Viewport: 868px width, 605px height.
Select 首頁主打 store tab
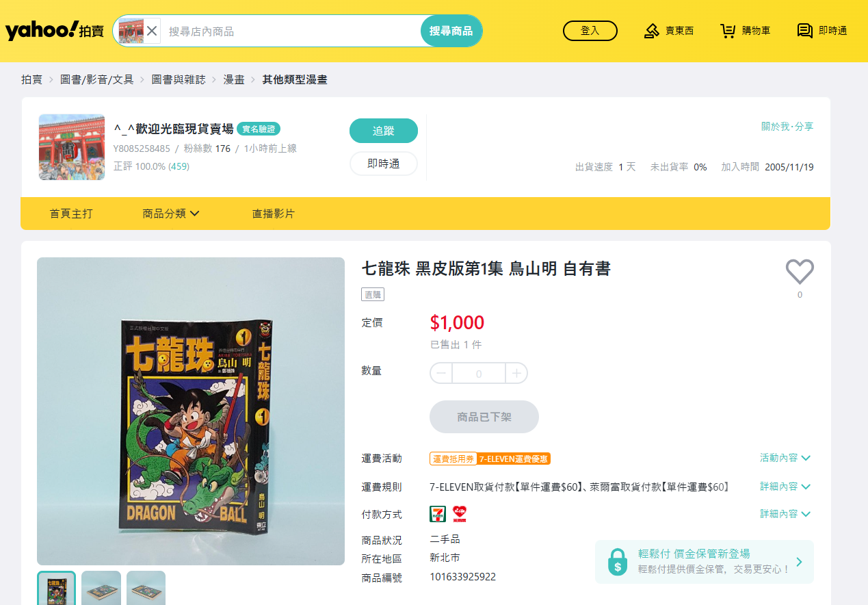71,214
